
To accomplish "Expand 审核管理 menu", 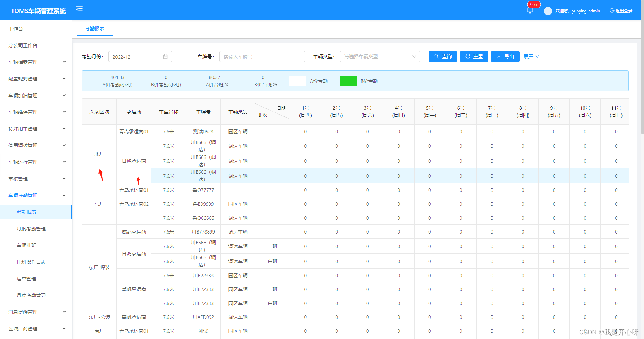I will pyautogui.click(x=36, y=179).
